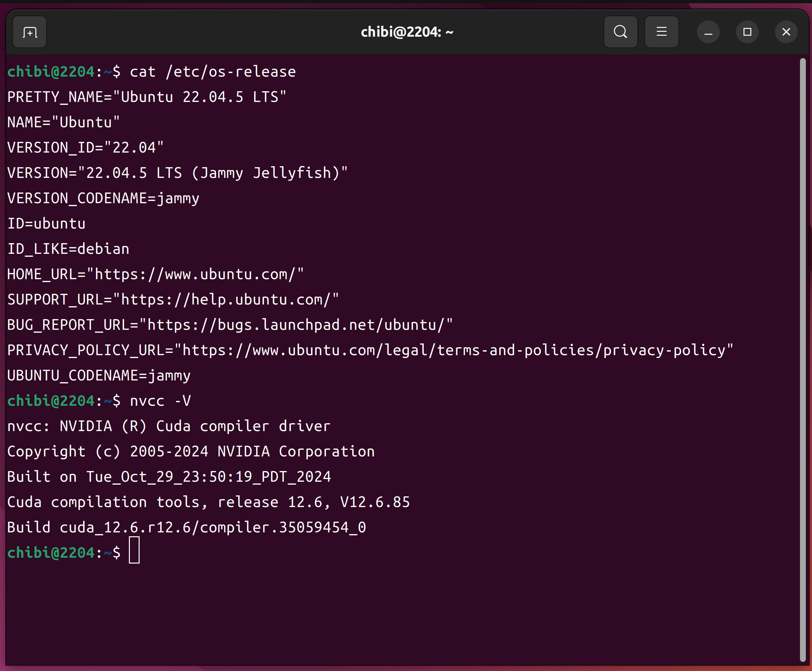The image size is (812, 671).
Task: Click the cursor block at the prompt
Action: (134, 550)
